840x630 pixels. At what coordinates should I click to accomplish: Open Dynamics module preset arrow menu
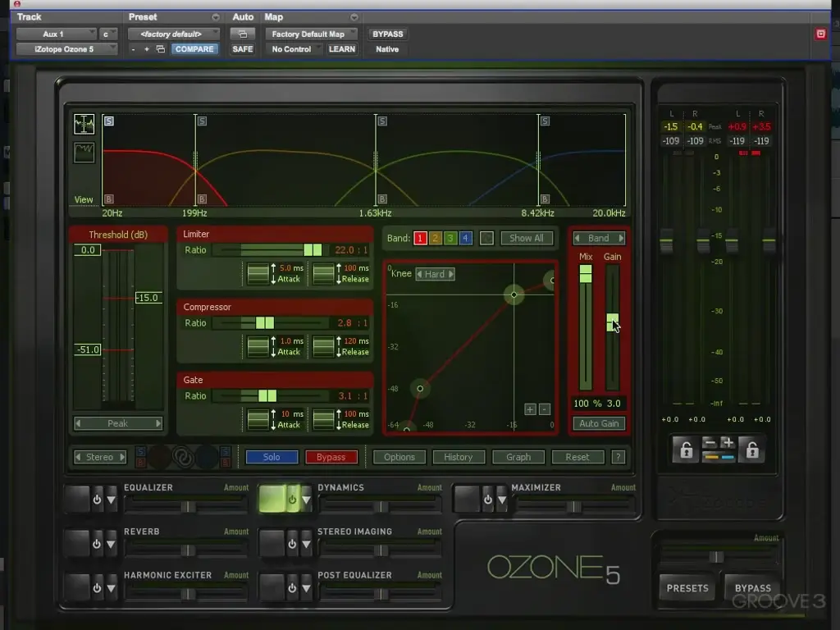click(x=306, y=500)
